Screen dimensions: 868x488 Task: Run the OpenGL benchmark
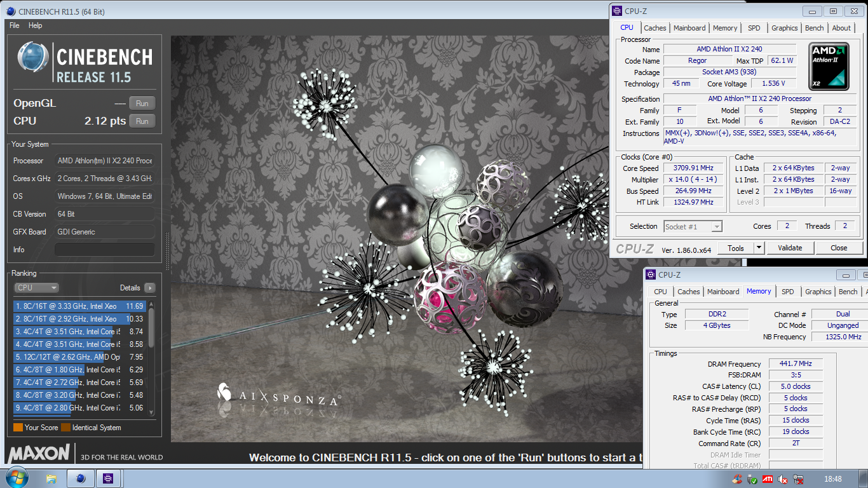tap(142, 104)
